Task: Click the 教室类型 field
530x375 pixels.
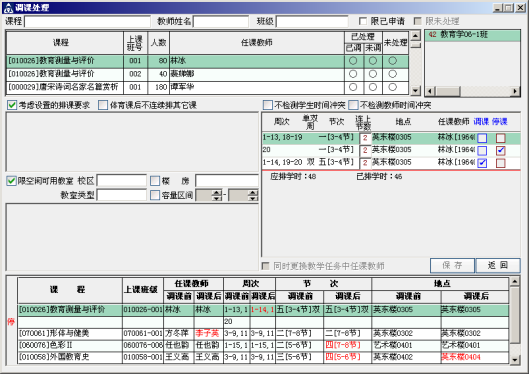Action: tap(122, 195)
